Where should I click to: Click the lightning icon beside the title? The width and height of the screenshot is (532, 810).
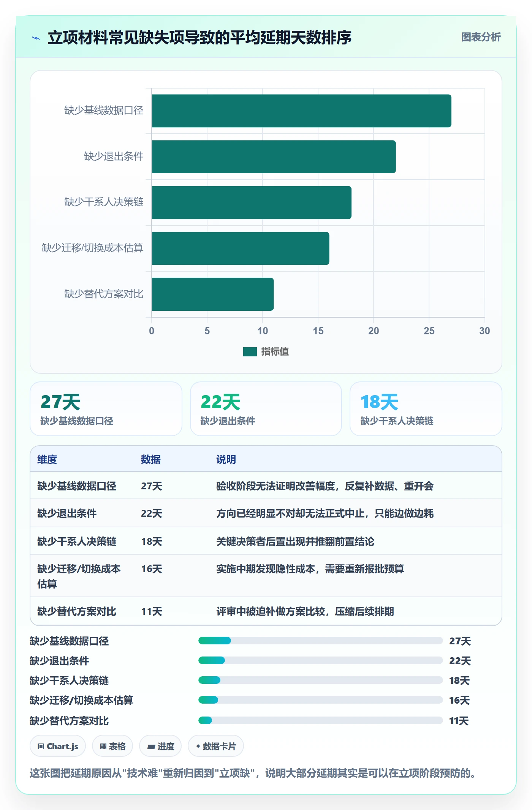pos(36,38)
